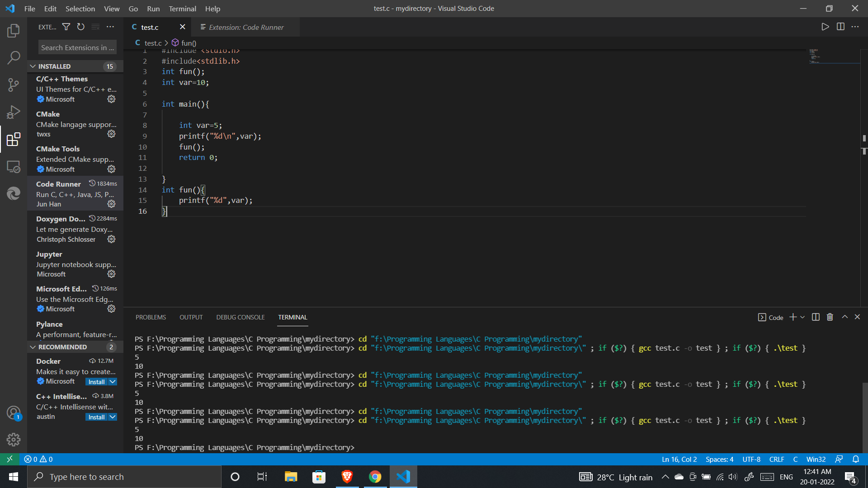Viewport: 868px width, 488px height.
Task: Open the Source Control view
Action: (14, 84)
